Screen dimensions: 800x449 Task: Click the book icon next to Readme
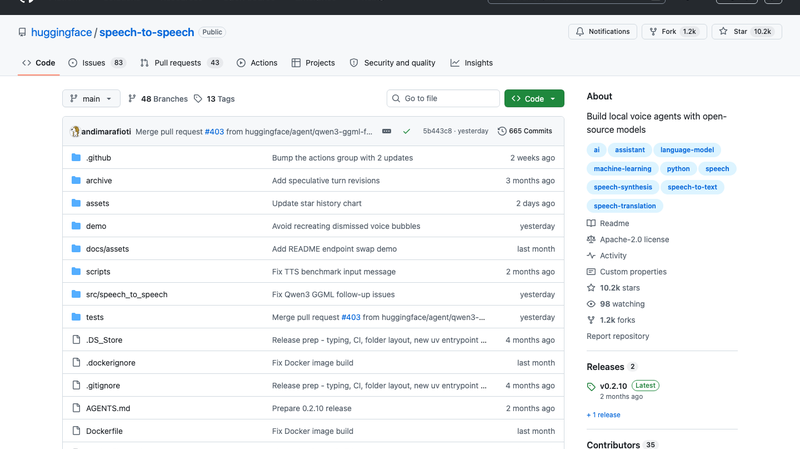pyautogui.click(x=591, y=223)
